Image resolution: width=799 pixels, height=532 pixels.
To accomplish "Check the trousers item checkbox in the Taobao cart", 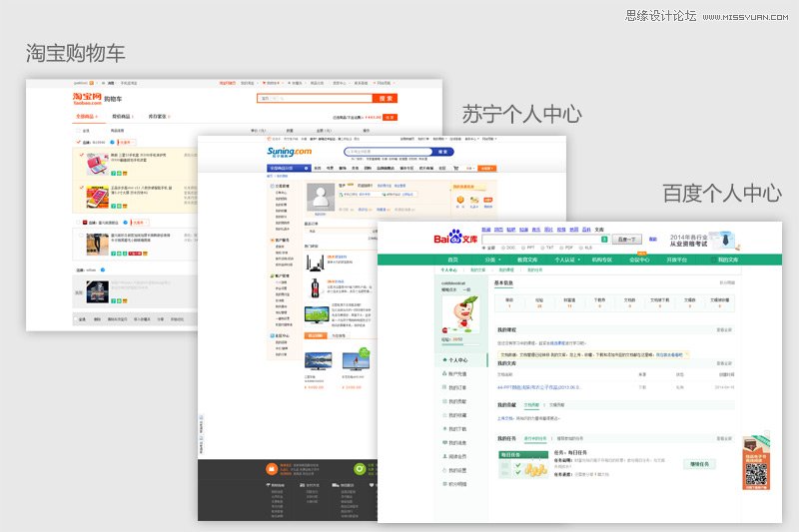I will (x=81, y=236).
